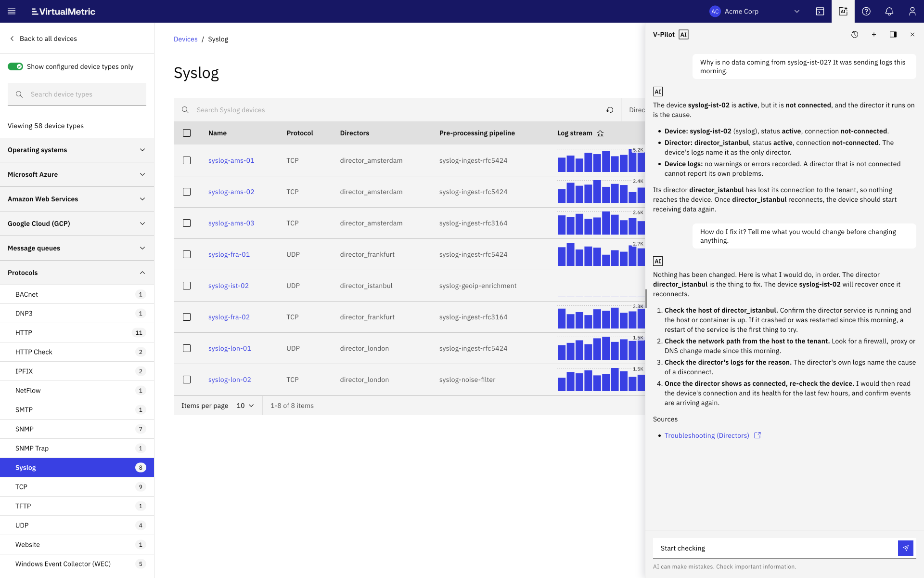Open V-Pilot chat history
Screen dimensions: 924x578
[x=855, y=35]
